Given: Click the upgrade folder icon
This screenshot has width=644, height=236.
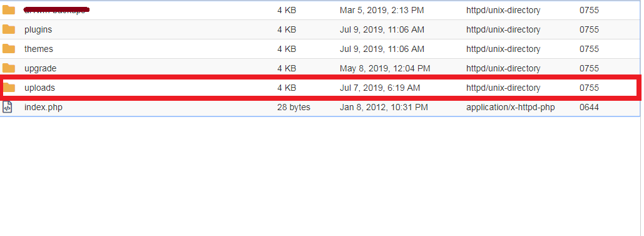Looking at the screenshot, I should tap(9, 68).
